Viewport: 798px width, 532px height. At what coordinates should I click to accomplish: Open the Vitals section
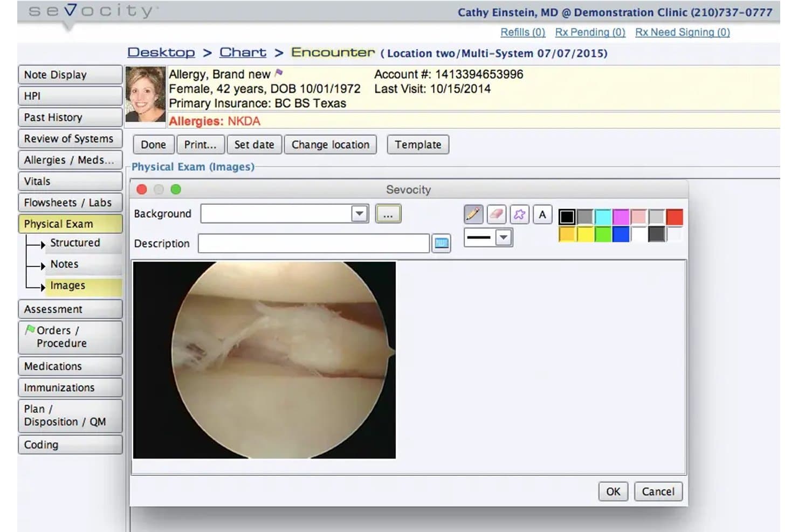70,182
